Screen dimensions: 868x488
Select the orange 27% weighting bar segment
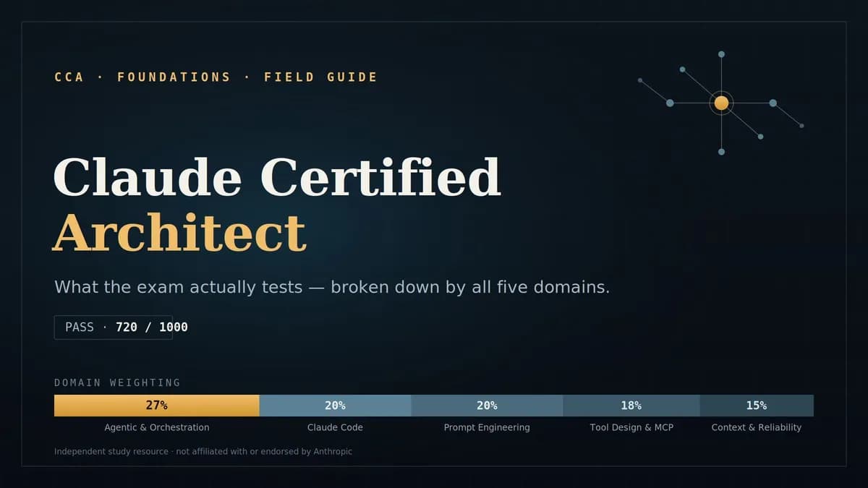pos(156,406)
